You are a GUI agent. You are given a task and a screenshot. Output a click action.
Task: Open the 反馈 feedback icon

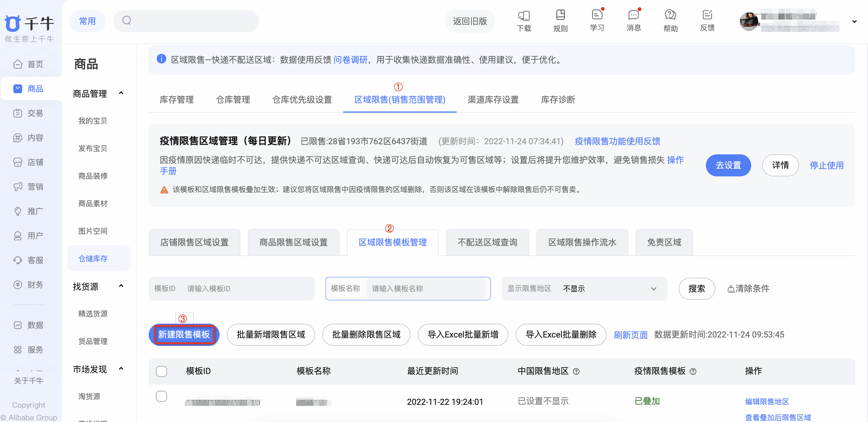(x=708, y=20)
